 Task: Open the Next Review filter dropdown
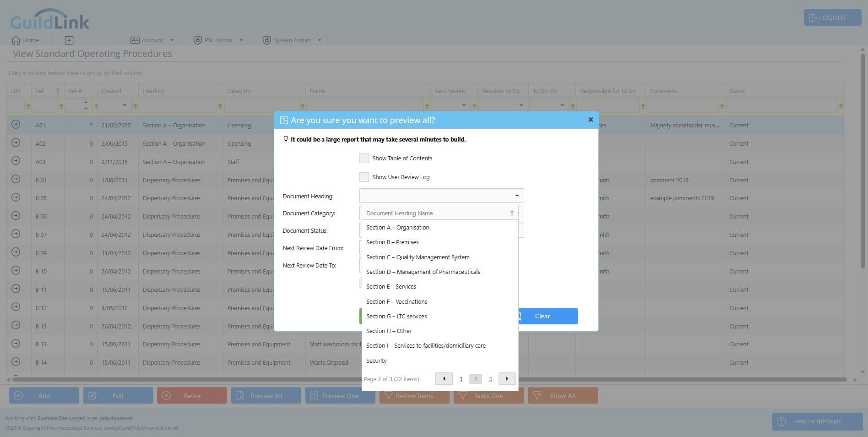click(464, 106)
